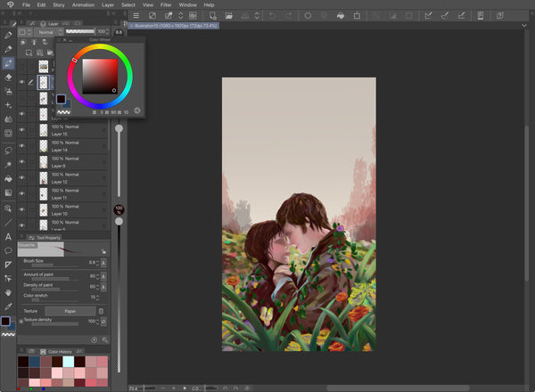Click the Clear circle icon in command bar
Viewport: 535px width, 392px height.
pyautogui.click(x=308, y=16)
